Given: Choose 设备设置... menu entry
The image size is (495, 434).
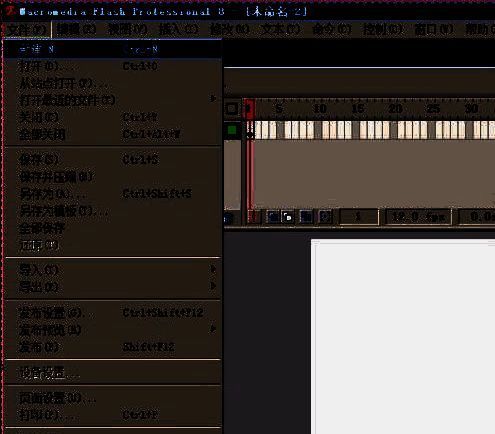Looking at the screenshot, I should tap(113, 373).
